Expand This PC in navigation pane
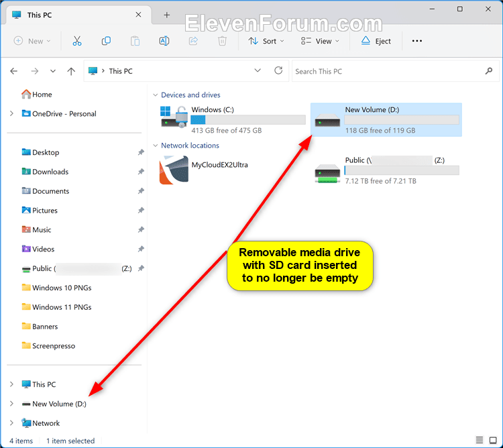The width and height of the screenshot is (503, 448). pyautogui.click(x=11, y=384)
